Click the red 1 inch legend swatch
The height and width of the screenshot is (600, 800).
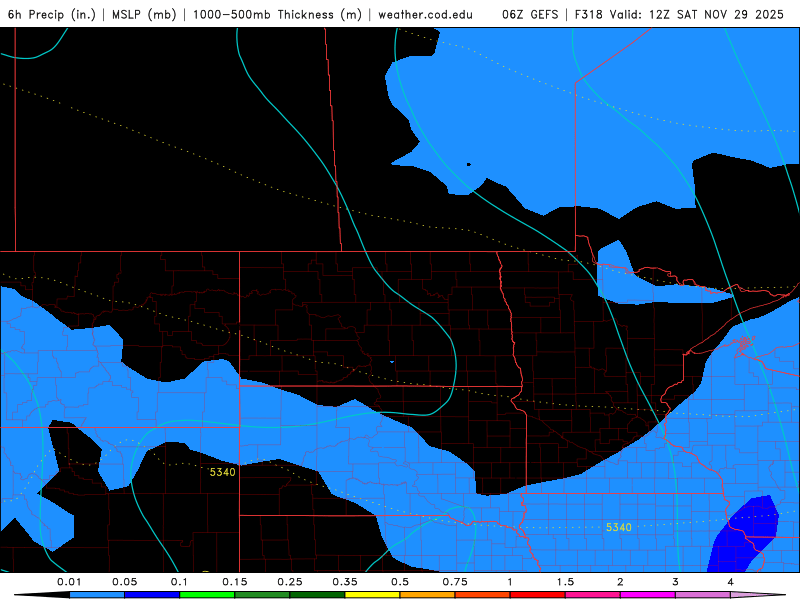click(538, 595)
